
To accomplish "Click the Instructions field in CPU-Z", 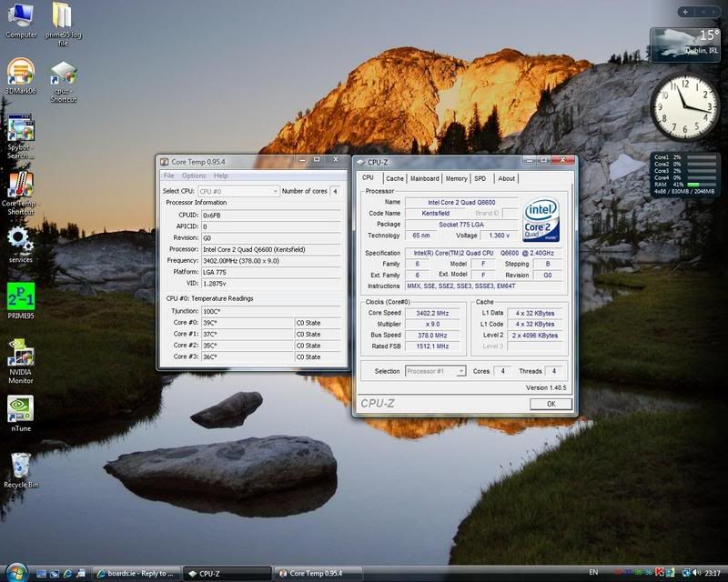I will tap(484, 286).
